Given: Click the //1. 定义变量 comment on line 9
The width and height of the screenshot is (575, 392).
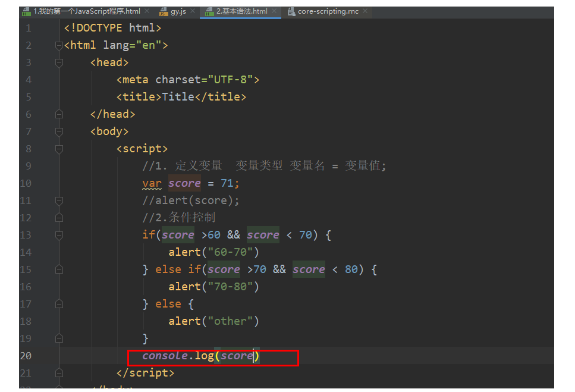Looking at the screenshot, I should (x=183, y=166).
